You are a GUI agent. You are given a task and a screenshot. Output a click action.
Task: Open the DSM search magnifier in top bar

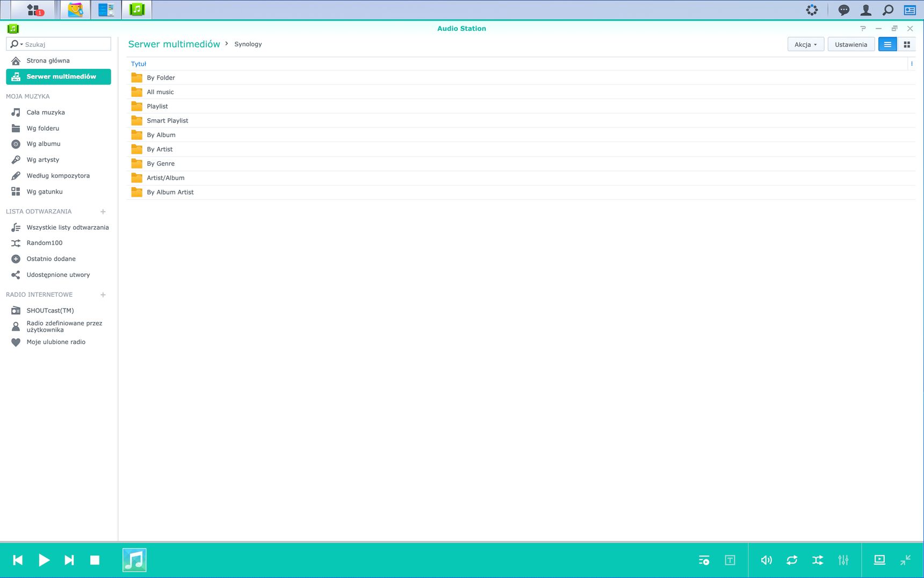click(888, 10)
